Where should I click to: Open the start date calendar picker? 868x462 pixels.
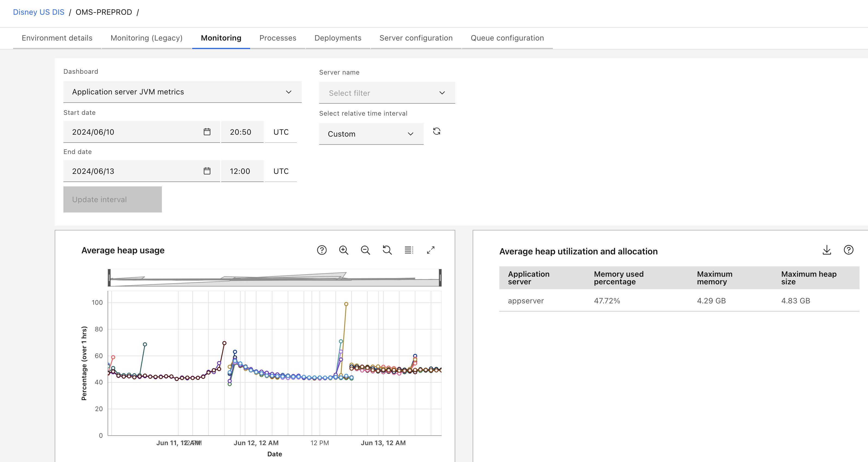pyautogui.click(x=207, y=132)
